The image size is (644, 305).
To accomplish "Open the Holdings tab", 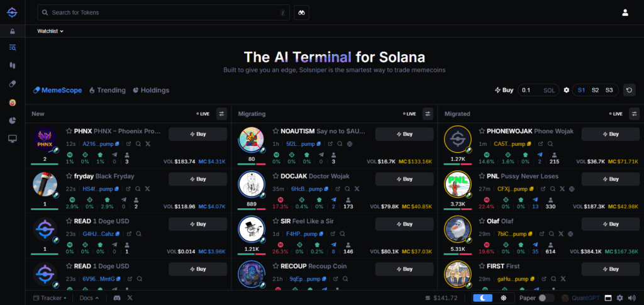I will pos(151,90).
